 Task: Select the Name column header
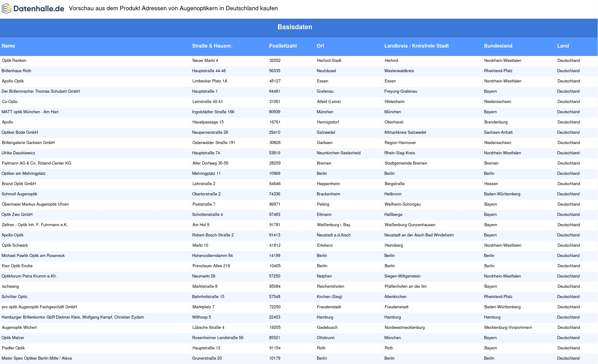point(8,46)
